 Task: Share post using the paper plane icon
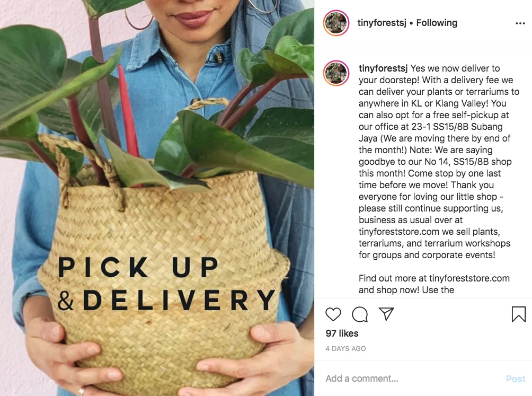pos(386,314)
